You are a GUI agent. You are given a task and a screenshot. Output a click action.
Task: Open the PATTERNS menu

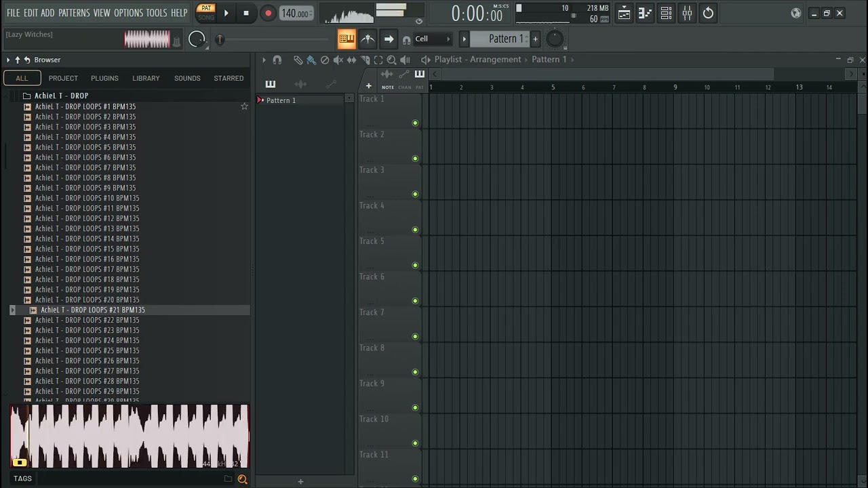[x=74, y=13]
